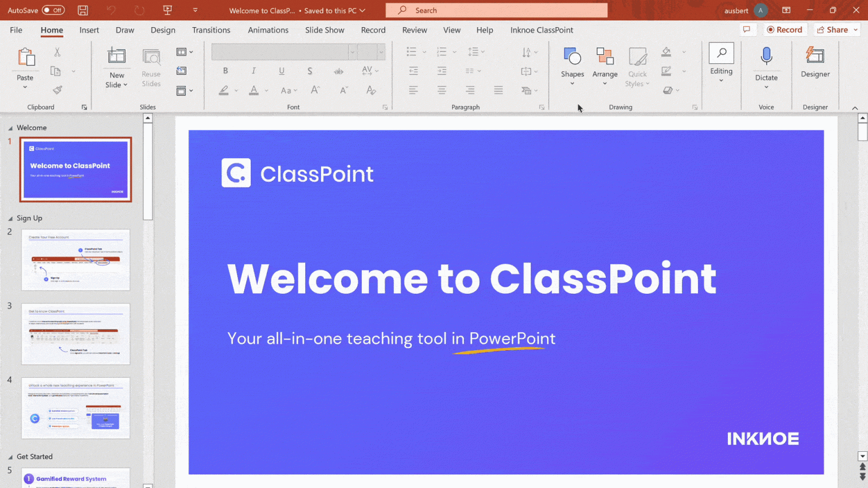The width and height of the screenshot is (868, 488).
Task: Toggle Underline formatting
Action: tap(281, 71)
